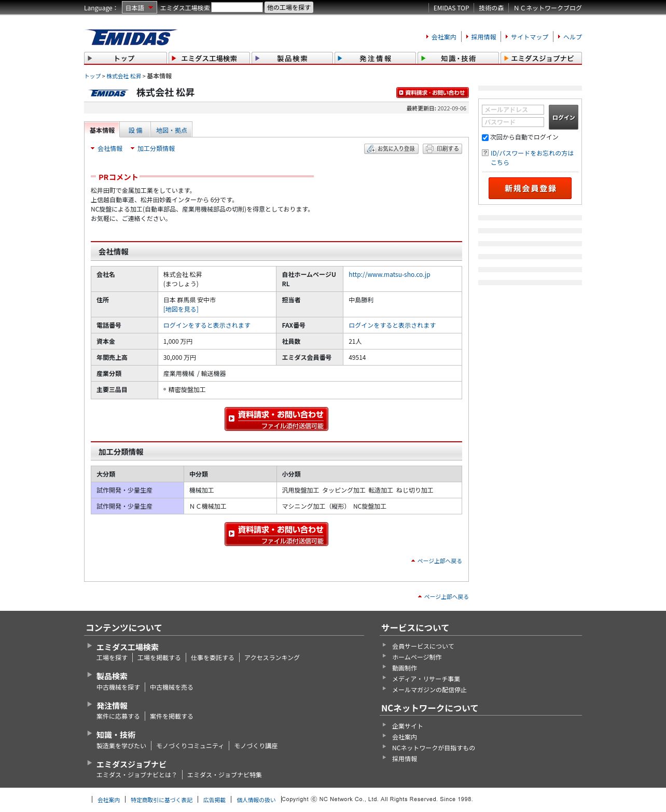The width and height of the screenshot is (666, 812).
Task: Toggle auto login next time checkbox
Action: pos(485,137)
